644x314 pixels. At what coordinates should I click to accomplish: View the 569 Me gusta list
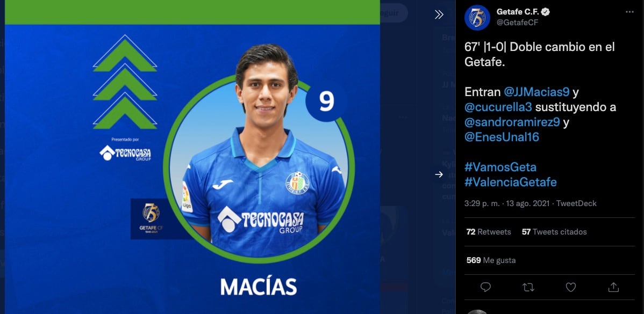pyautogui.click(x=491, y=260)
